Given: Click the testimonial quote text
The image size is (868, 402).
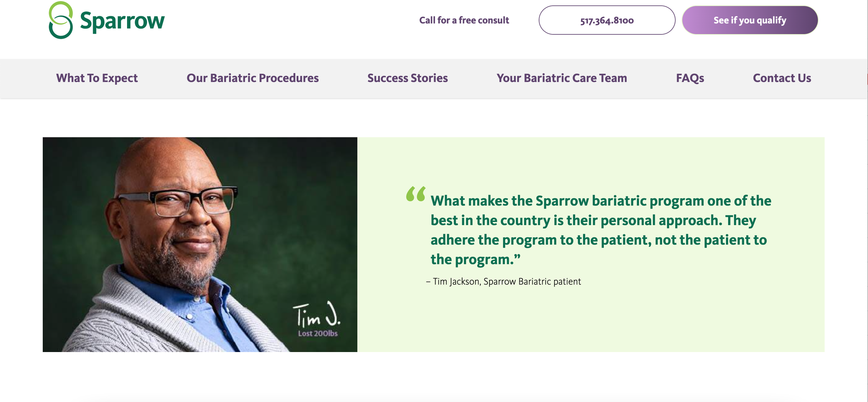Looking at the screenshot, I should pos(601,230).
